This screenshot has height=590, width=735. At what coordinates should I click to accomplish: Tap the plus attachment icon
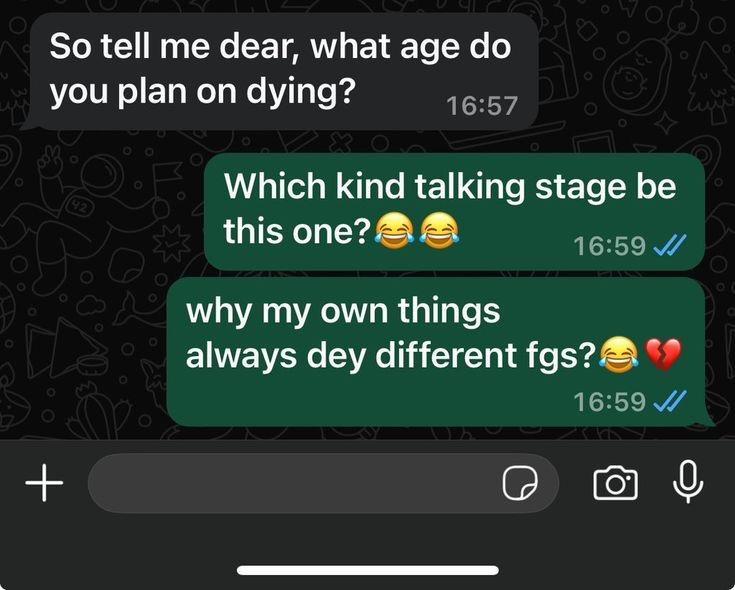[x=44, y=484]
